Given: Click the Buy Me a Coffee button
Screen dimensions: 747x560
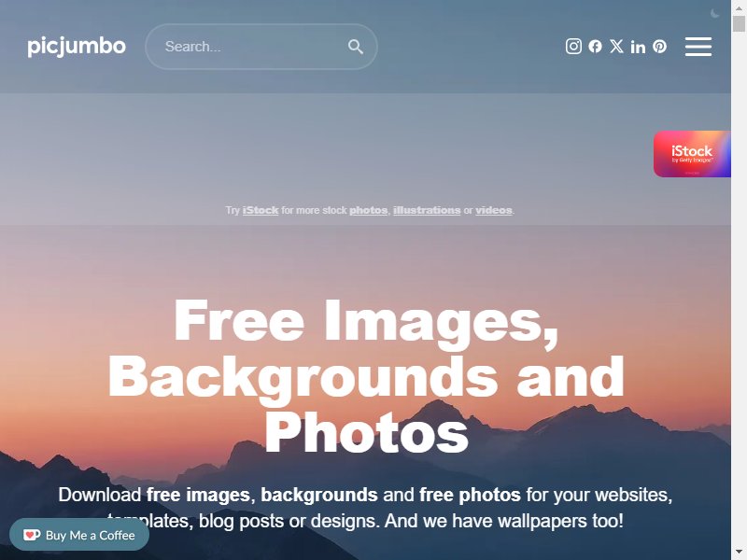Looking at the screenshot, I should (79, 535).
